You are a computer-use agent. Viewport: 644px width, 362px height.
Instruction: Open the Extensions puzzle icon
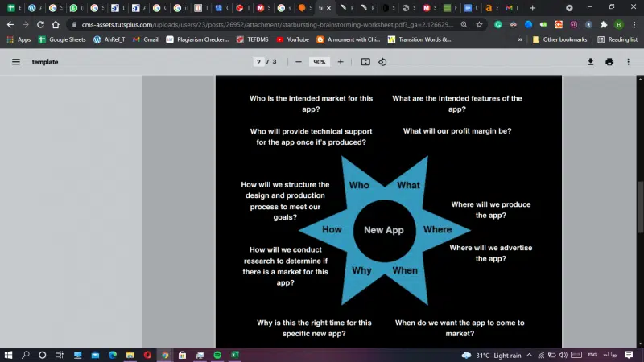pyautogui.click(x=603, y=24)
